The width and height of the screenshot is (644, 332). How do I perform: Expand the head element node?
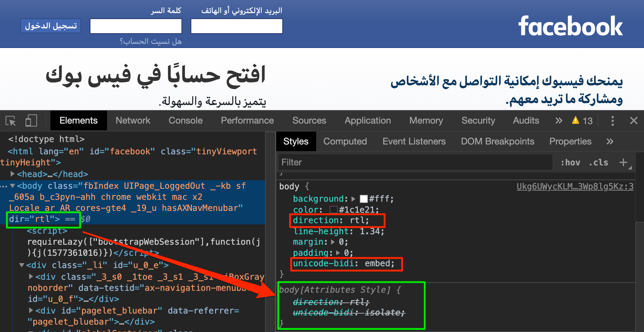(x=12, y=174)
